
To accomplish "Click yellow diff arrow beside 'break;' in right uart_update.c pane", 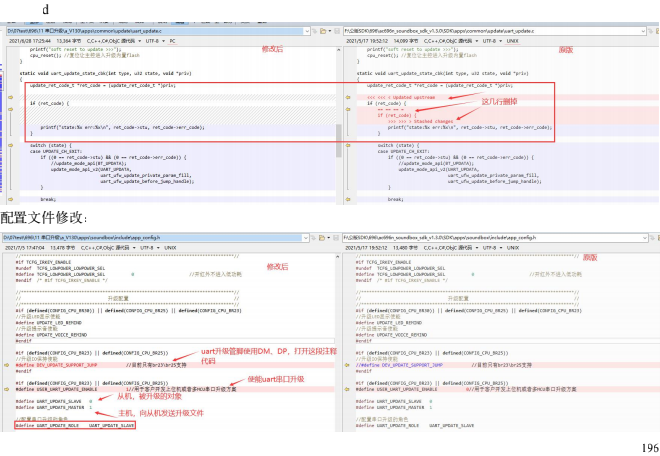I will [x=348, y=199].
